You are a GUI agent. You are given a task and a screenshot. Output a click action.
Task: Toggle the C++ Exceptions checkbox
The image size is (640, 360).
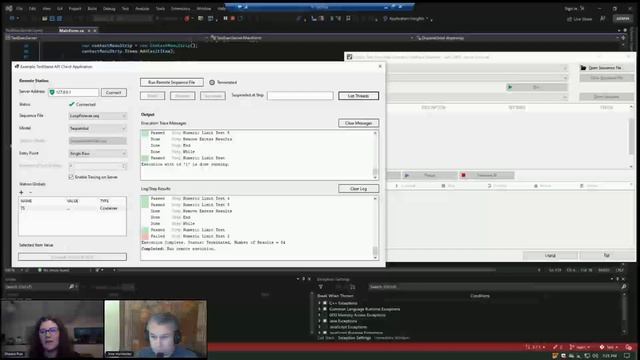(325, 303)
